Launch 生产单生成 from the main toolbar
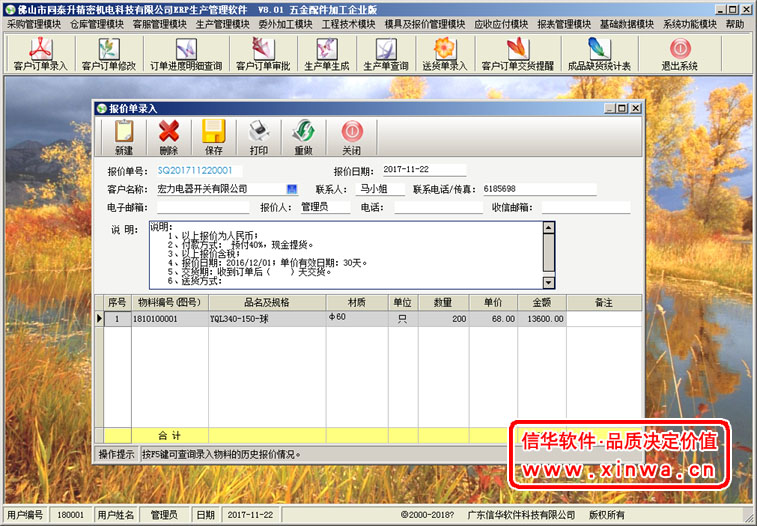 click(x=325, y=52)
